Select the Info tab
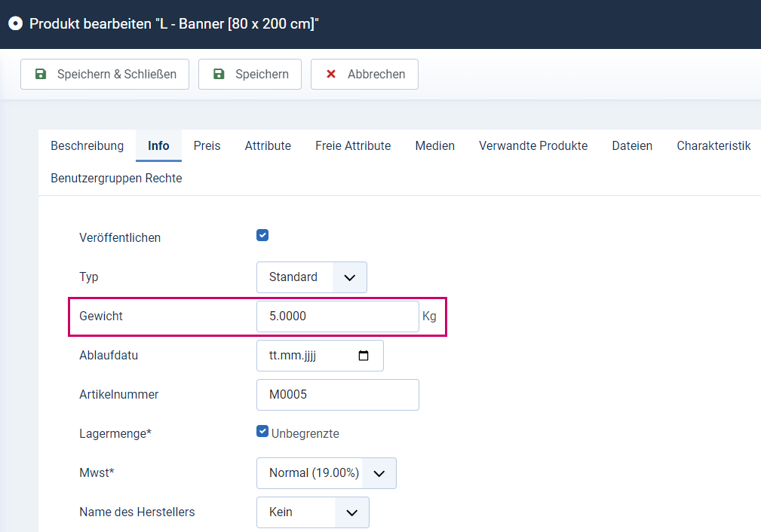The width and height of the screenshot is (761, 532). [158, 145]
